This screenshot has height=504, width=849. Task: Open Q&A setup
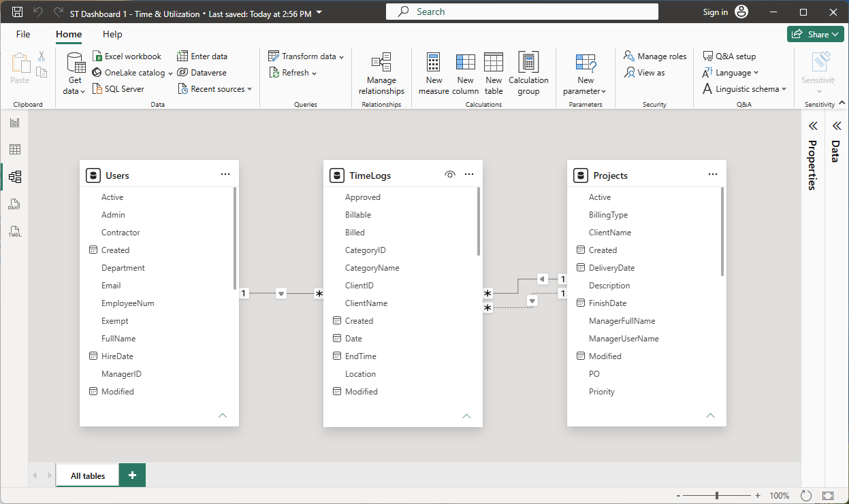[x=728, y=56]
